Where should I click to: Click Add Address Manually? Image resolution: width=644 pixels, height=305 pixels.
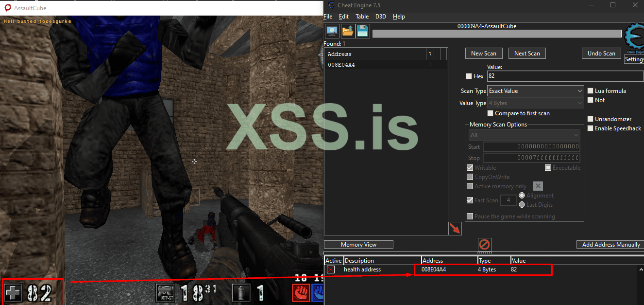click(610, 245)
